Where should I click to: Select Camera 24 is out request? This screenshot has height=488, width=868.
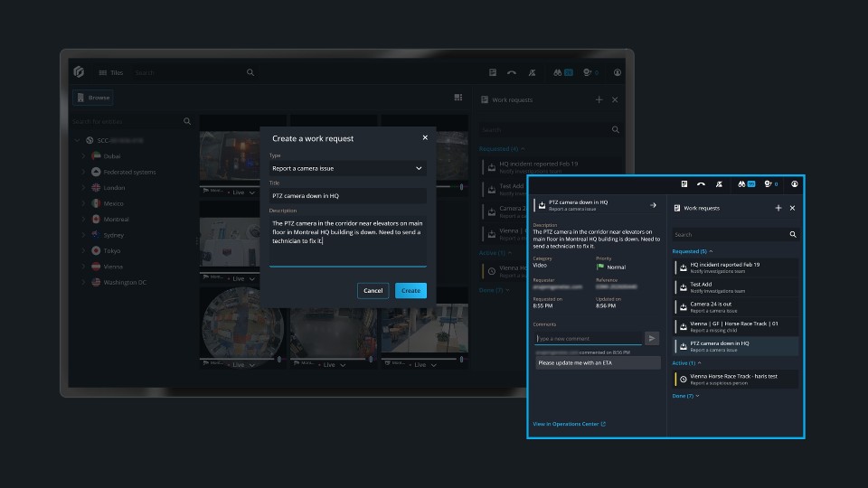(x=736, y=306)
